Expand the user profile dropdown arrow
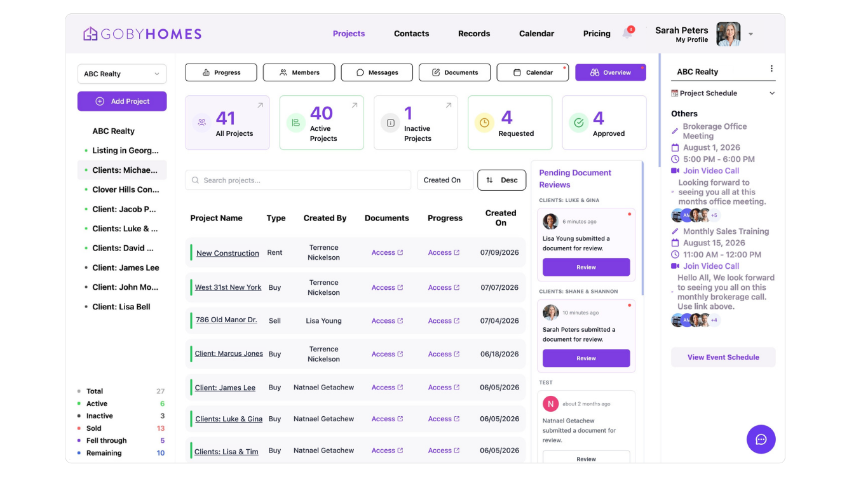The height and width of the screenshot is (488, 868). [x=750, y=34]
